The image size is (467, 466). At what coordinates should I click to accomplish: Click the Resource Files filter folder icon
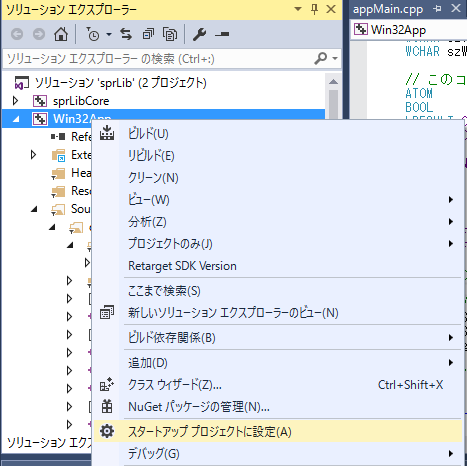tap(58, 191)
